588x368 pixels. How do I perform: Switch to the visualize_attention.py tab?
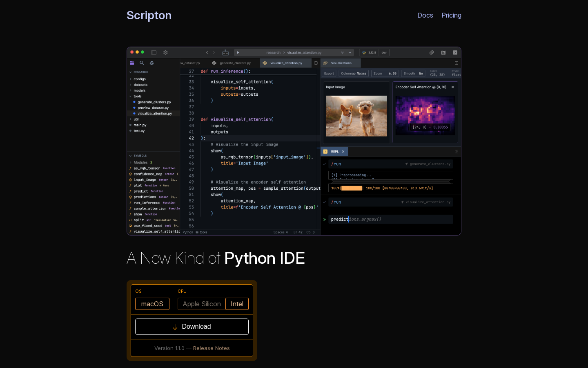286,63
